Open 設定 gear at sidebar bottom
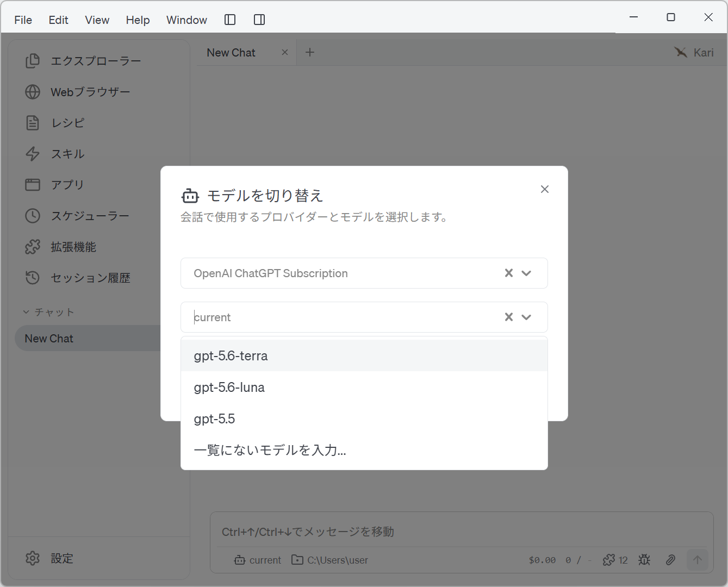Viewport: 728px width, 587px height. [99, 558]
